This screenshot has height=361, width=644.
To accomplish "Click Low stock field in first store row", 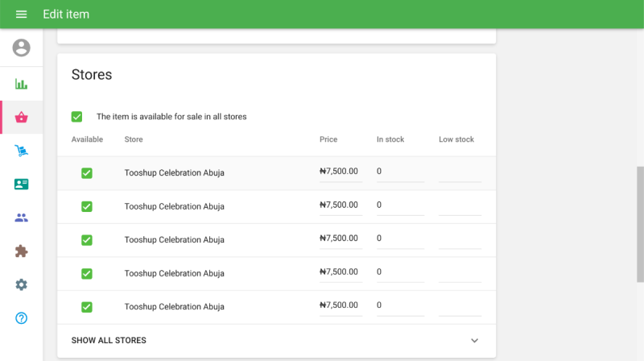I will pos(460,172).
